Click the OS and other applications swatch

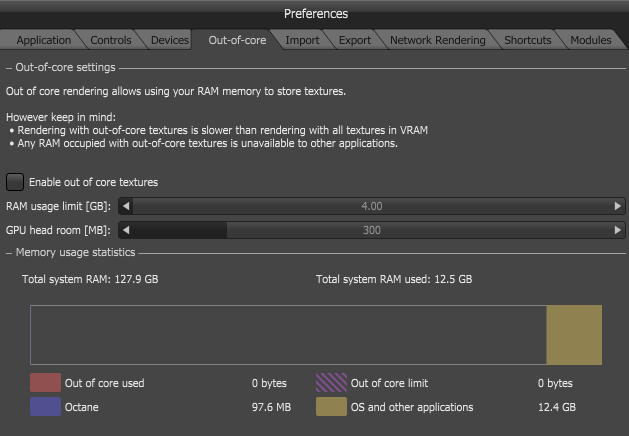(331, 407)
